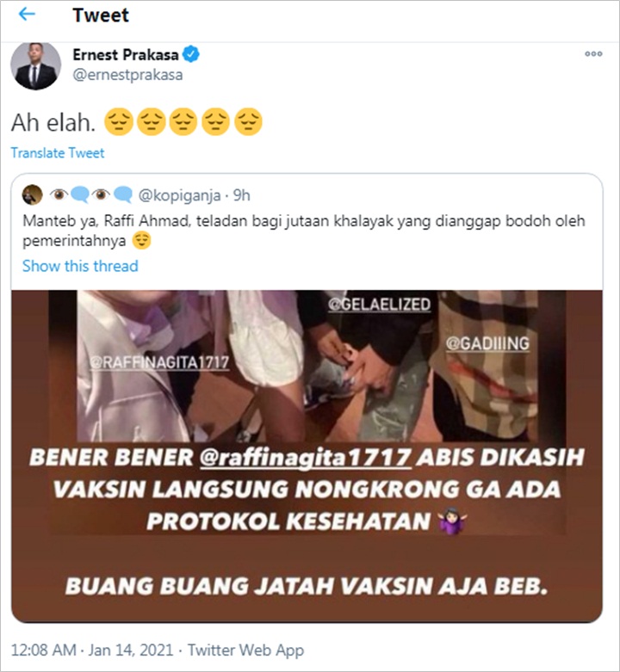Click the quoted tweet author's avatar
Screen dimensions: 620x672
32,195
